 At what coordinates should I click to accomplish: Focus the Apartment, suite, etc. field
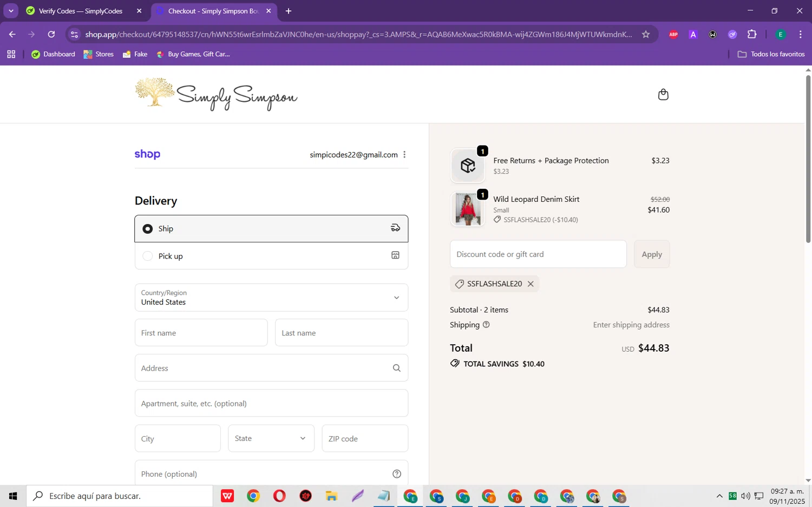(x=271, y=403)
